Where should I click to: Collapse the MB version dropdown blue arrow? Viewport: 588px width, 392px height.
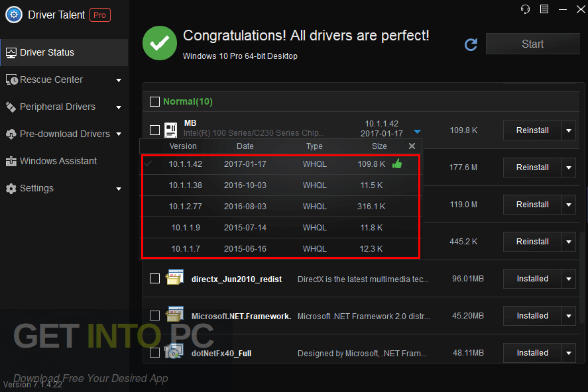coord(417,132)
